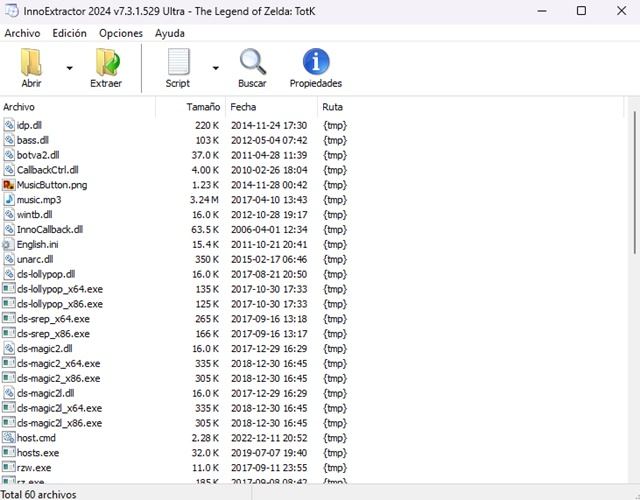Click the Script toolbar icon
This screenshot has height=500, width=640.
pyautogui.click(x=178, y=62)
